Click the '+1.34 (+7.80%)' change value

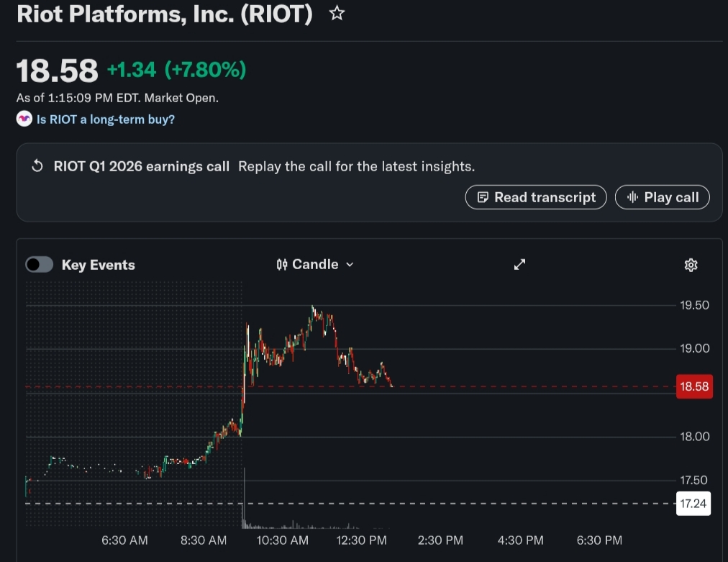176,70
